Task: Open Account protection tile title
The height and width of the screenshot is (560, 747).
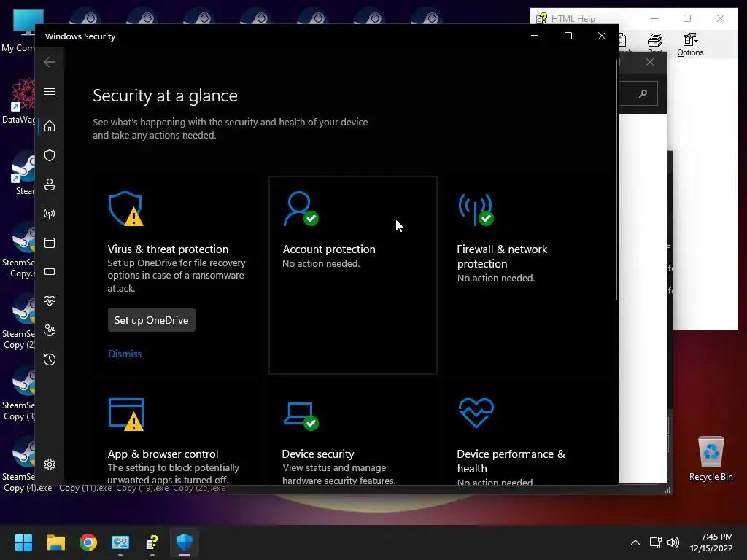Action: pyautogui.click(x=329, y=249)
